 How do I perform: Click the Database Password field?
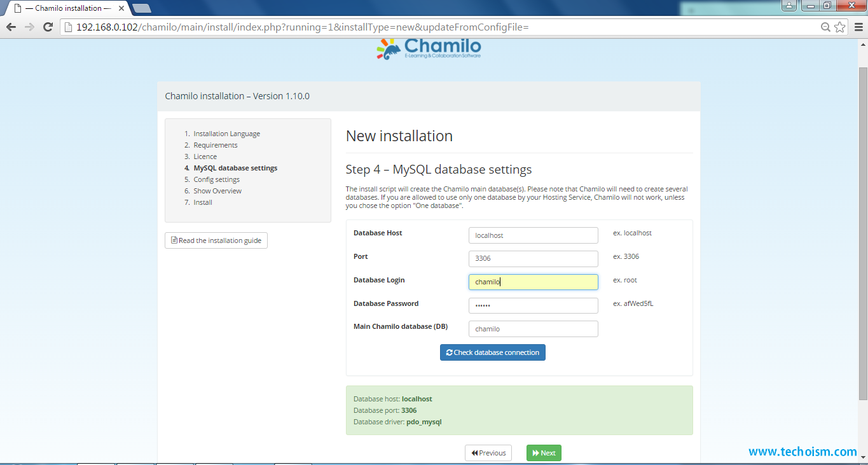point(533,305)
